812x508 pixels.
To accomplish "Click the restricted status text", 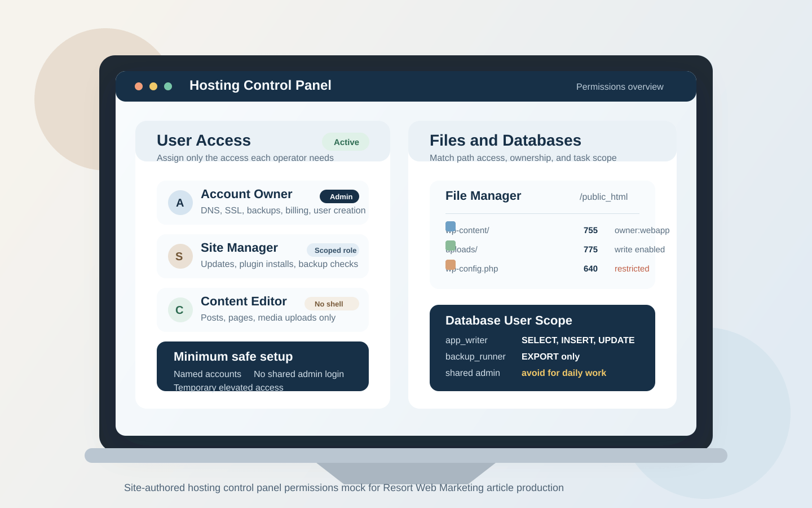I will [x=632, y=269].
